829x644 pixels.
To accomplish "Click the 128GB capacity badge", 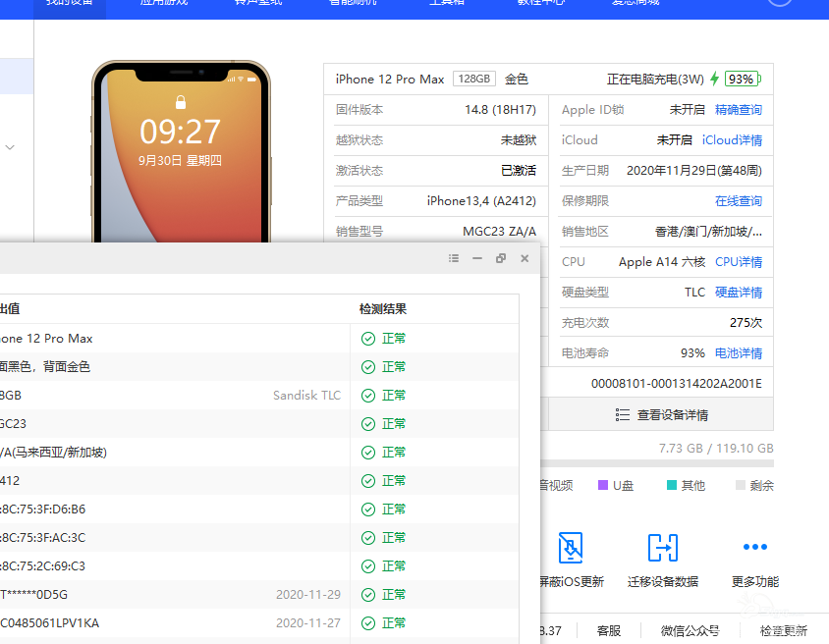I will coord(474,79).
